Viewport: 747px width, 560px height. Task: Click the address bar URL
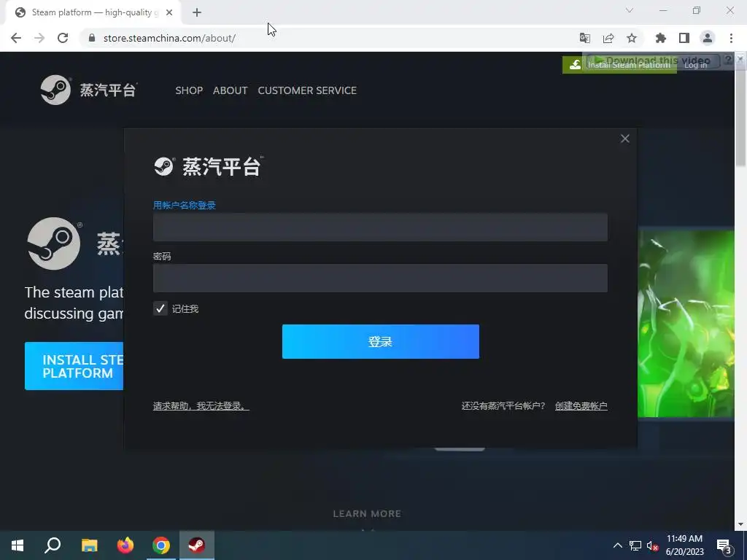click(169, 38)
